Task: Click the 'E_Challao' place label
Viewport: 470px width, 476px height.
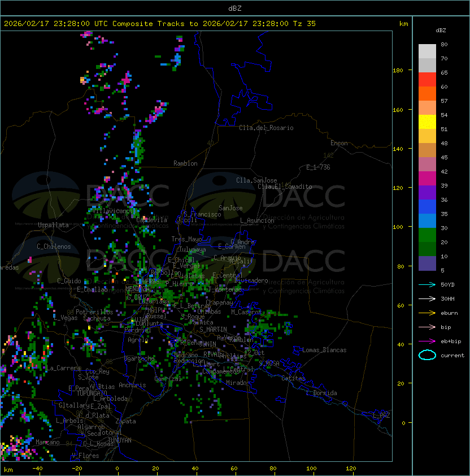Action: pyautogui.click(x=92, y=289)
